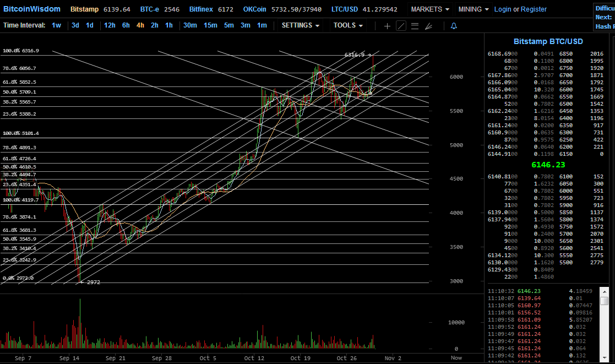615x364 pixels.
Task: Select the crosshair cursor tool
Action: click(387, 26)
